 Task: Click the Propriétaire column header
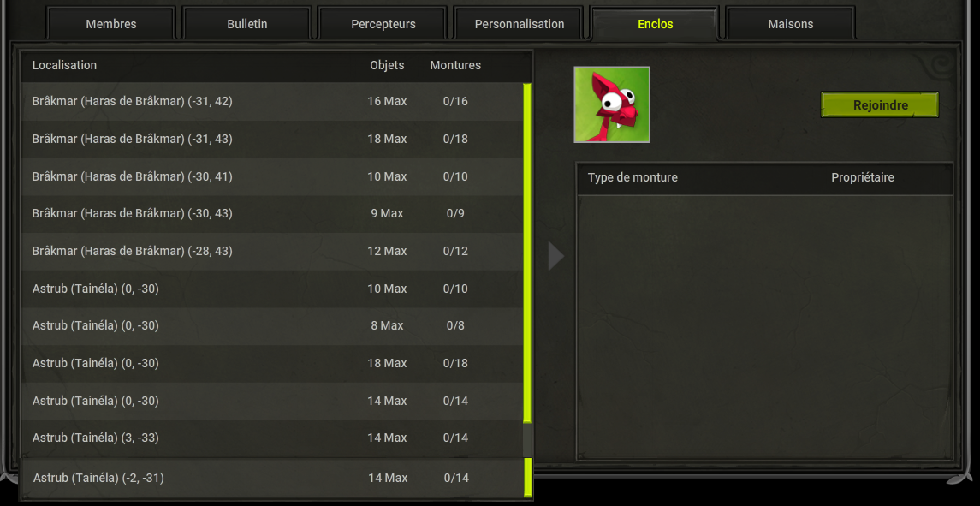[863, 177]
